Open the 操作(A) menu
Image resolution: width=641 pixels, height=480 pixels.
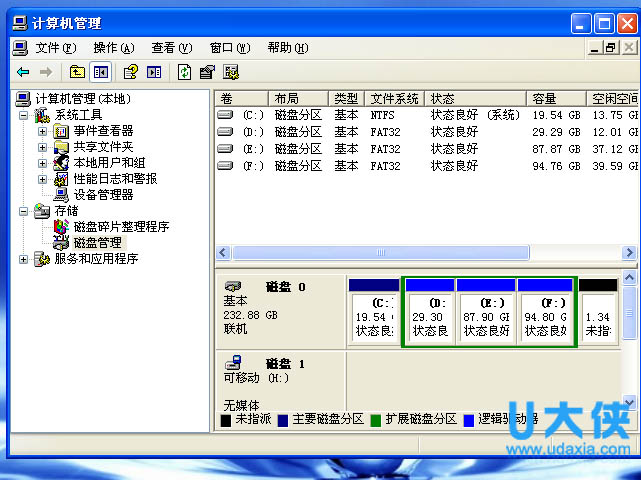(x=113, y=47)
